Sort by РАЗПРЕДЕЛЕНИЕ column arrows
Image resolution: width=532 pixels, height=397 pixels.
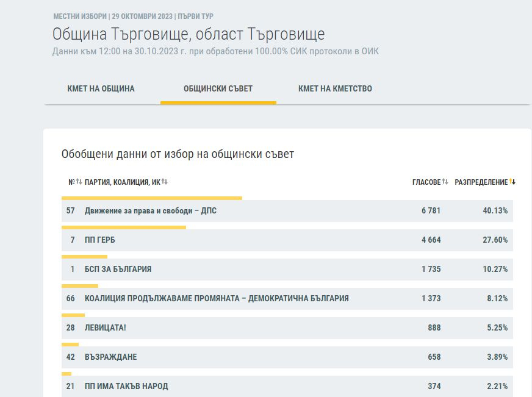pyautogui.click(x=512, y=182)
